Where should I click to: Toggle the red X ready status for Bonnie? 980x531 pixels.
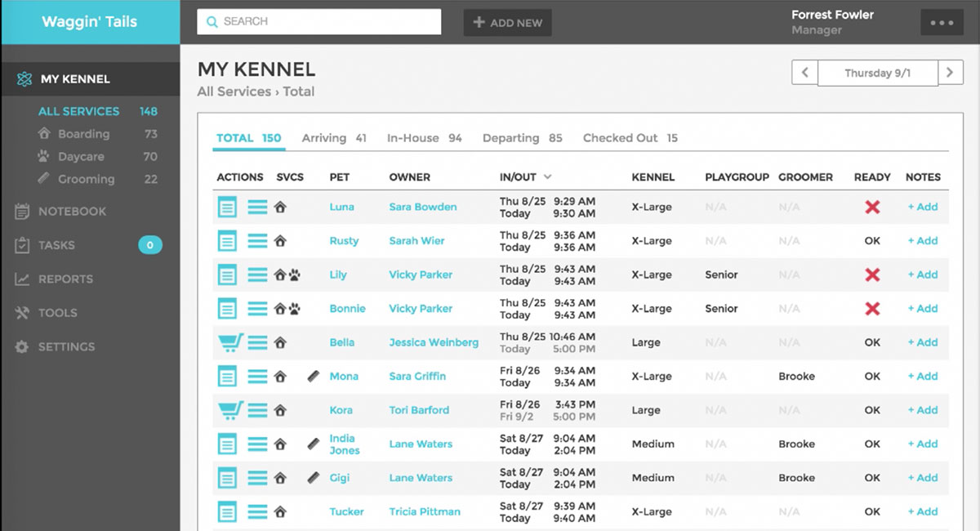[x=872, y=309]
